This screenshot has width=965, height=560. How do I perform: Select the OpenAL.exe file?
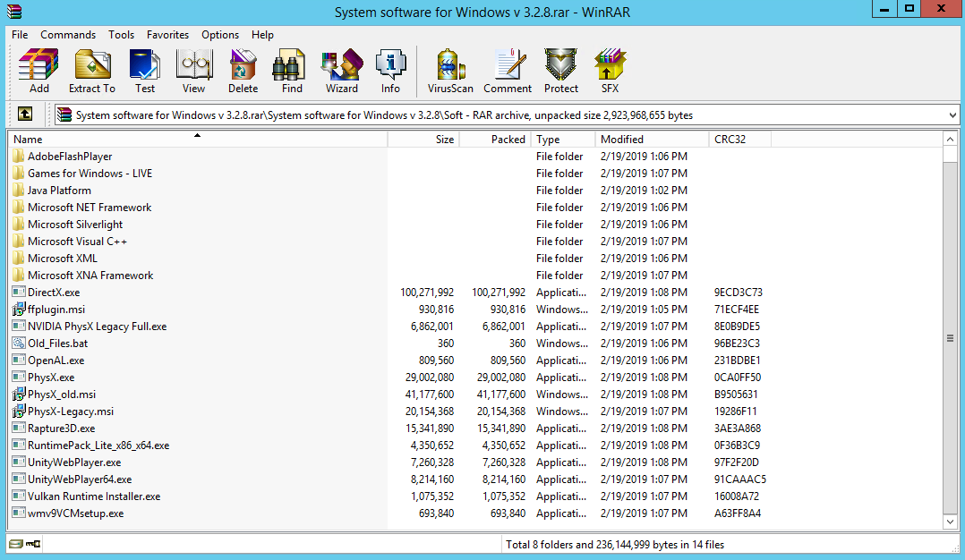(56, 361)
